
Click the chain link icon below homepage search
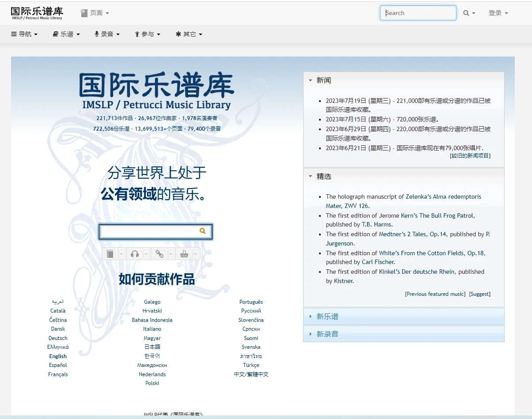(160, 254)
